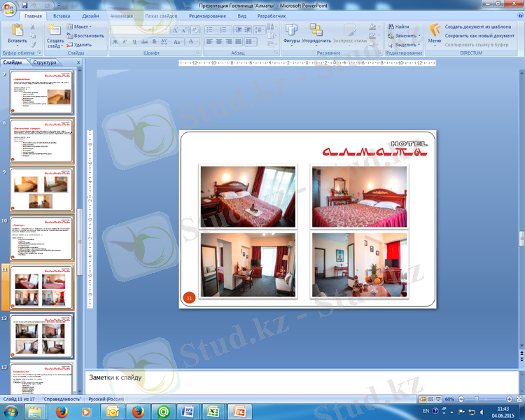The image size is (525, 420).
Task: Switch to slide sorter view icon
Action: click(430, 399)
